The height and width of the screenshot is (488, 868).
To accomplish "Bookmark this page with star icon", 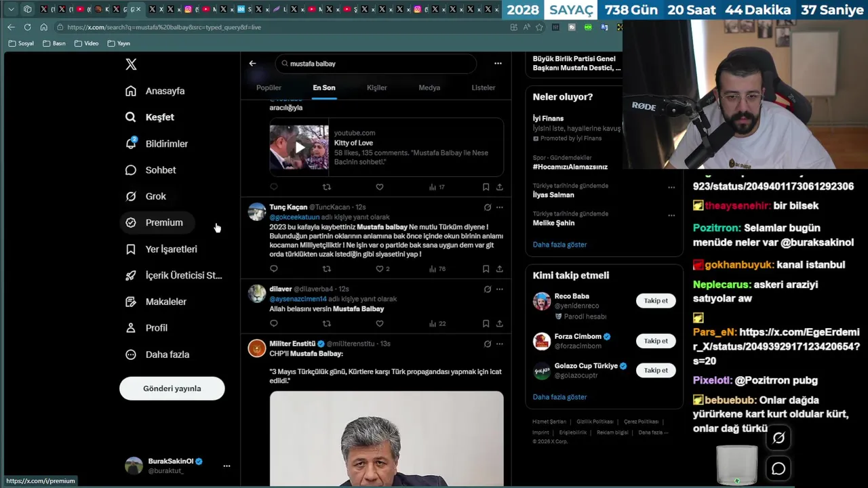I will [x=539, y=27].
